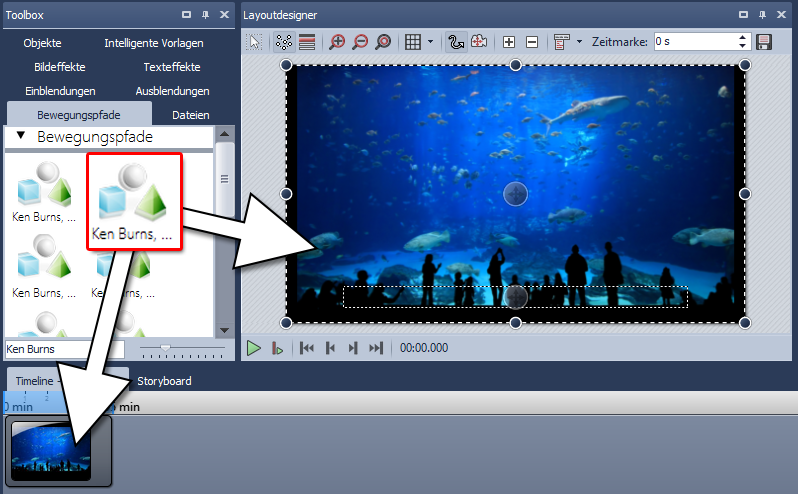Switch to the Bildeffekte tab
Viewport: 798px width, 494px height.
(59, 67)
